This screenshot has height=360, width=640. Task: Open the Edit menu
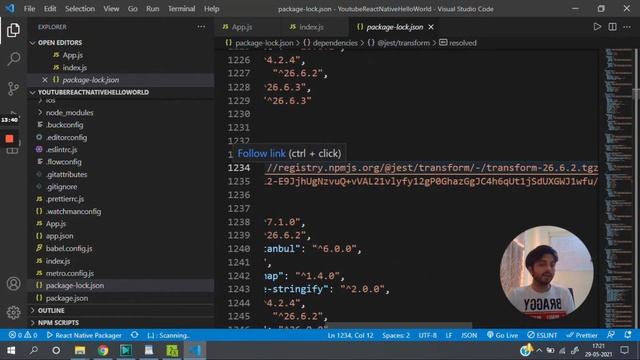click(x=50, y=9)
